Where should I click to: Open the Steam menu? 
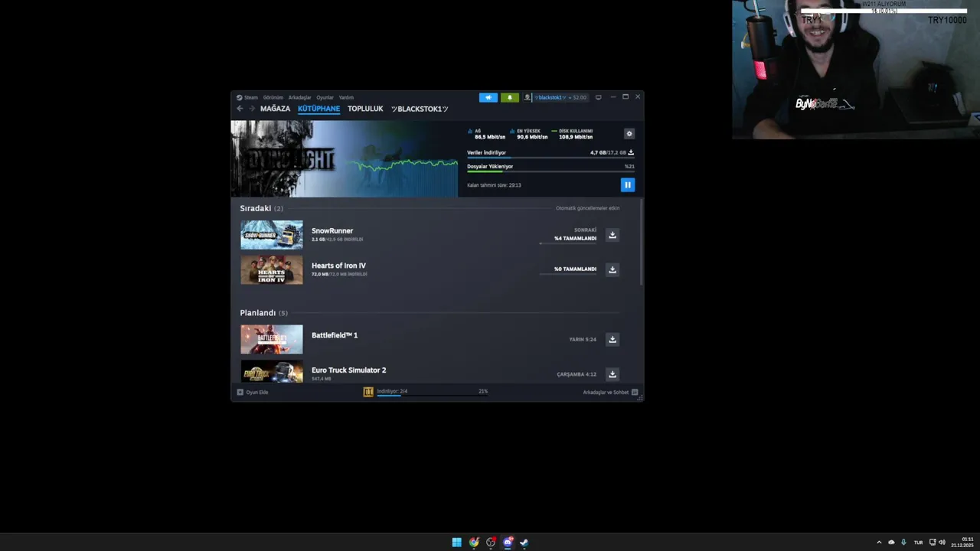[x=247, y=98]
